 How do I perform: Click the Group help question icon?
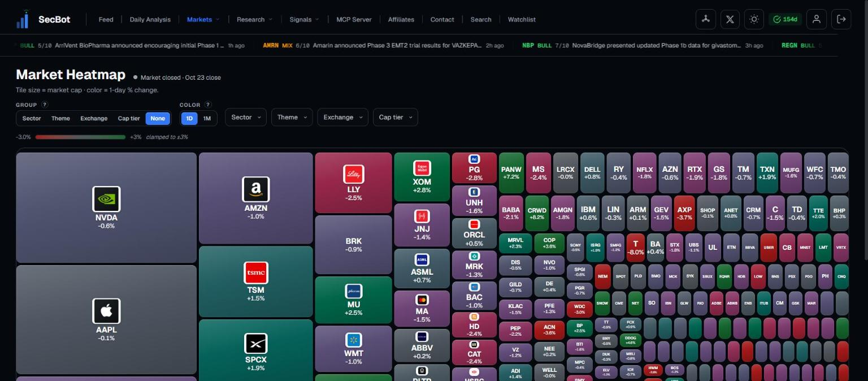click(x=45, y=105)
